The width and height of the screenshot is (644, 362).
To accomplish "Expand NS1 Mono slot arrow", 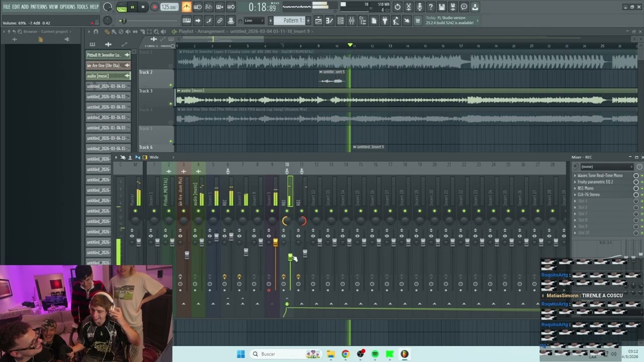I will (x=575, y=188).
